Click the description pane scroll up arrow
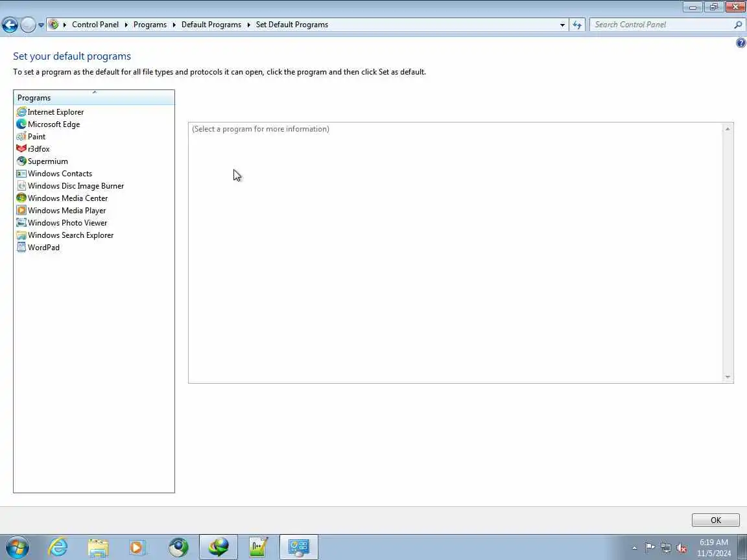Image resolution: width=747 pixels, height=560 pixels. [728, 129]
